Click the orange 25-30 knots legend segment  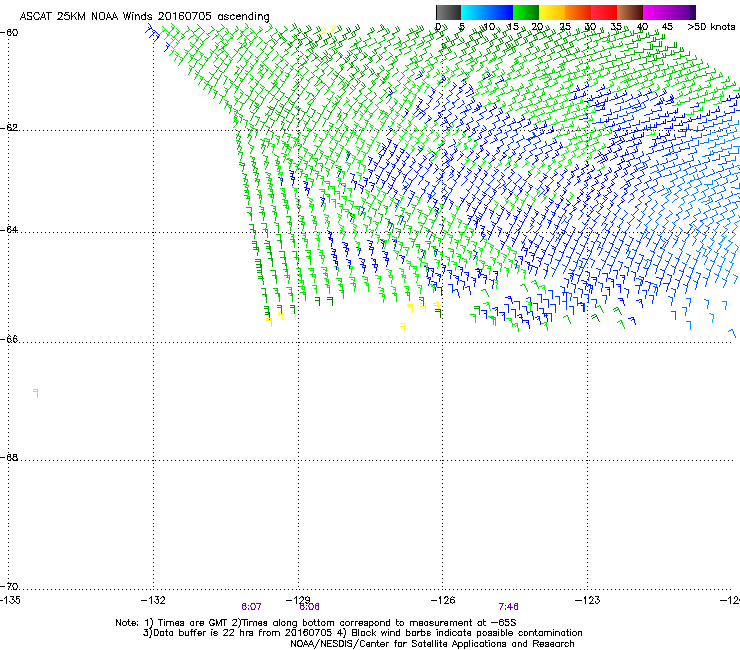(x=578, y=12)
